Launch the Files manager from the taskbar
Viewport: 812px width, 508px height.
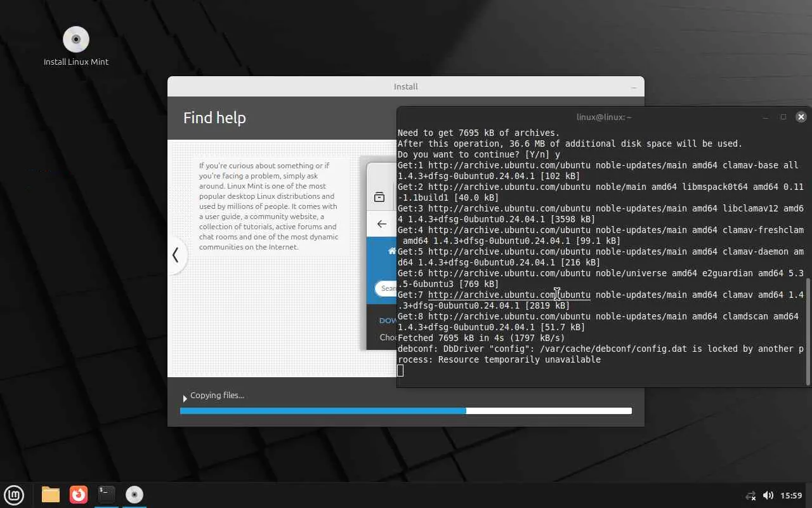tap(51, 495)
